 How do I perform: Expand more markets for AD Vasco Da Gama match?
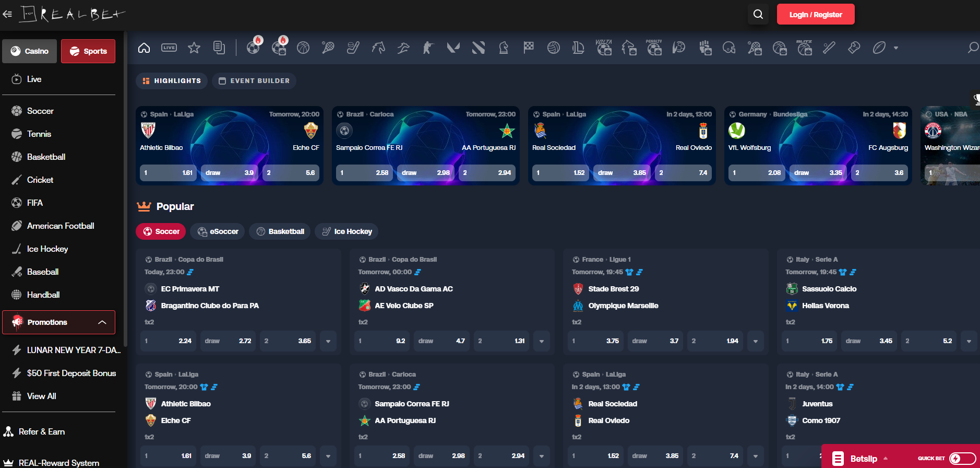pyautogui.click(x=542, y=341)
